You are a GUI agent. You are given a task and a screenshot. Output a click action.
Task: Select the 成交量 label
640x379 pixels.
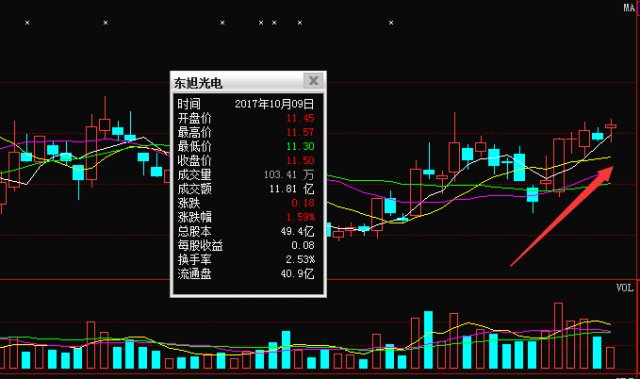(194, 175)
